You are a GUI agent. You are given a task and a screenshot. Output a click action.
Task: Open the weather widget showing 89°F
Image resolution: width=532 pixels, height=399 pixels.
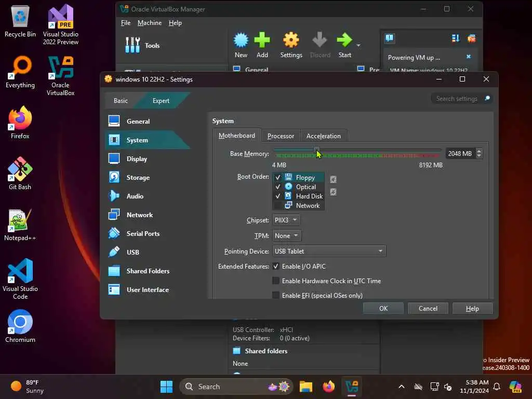27,387
